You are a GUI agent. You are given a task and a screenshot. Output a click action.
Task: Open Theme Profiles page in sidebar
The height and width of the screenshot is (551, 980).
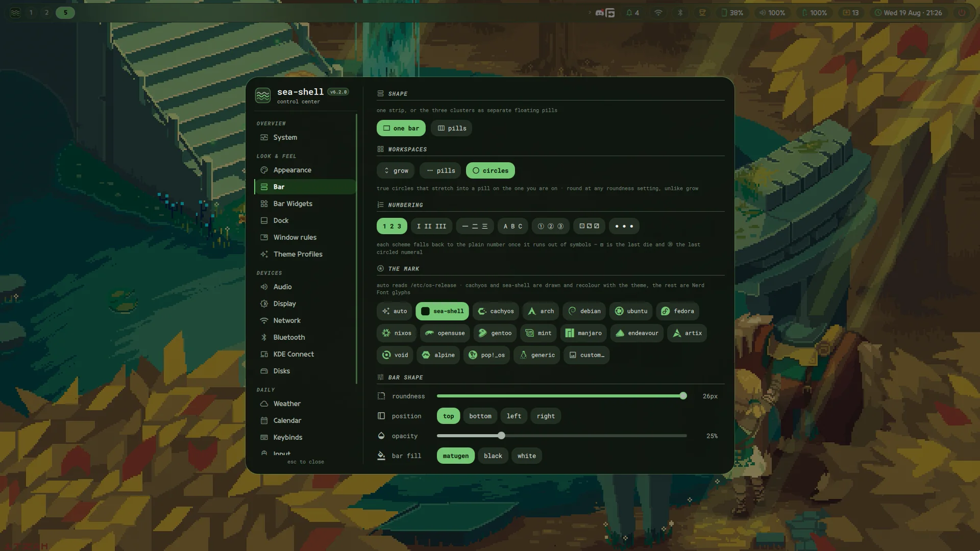click(305, 254)
